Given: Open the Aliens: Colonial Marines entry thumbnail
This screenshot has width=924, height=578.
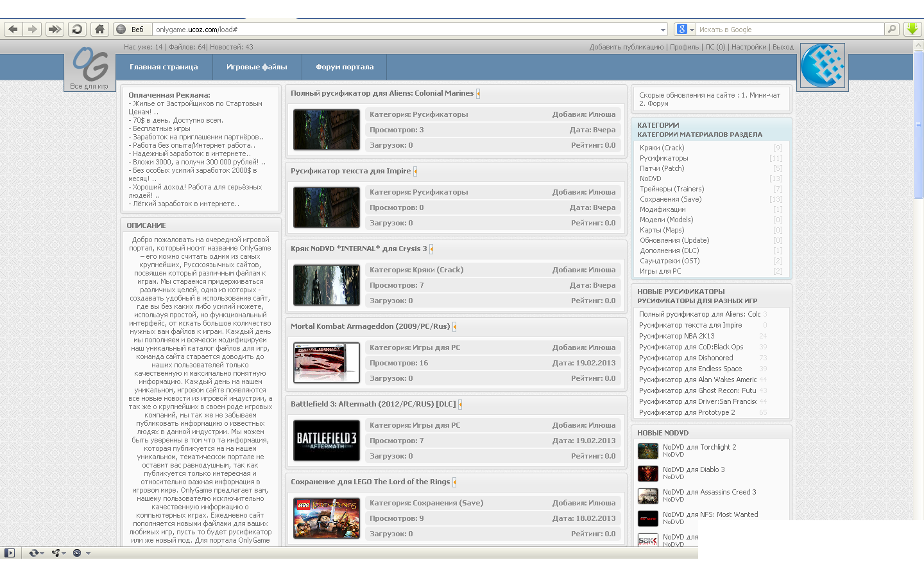Looking at the screenshot, I should point(327,130).
